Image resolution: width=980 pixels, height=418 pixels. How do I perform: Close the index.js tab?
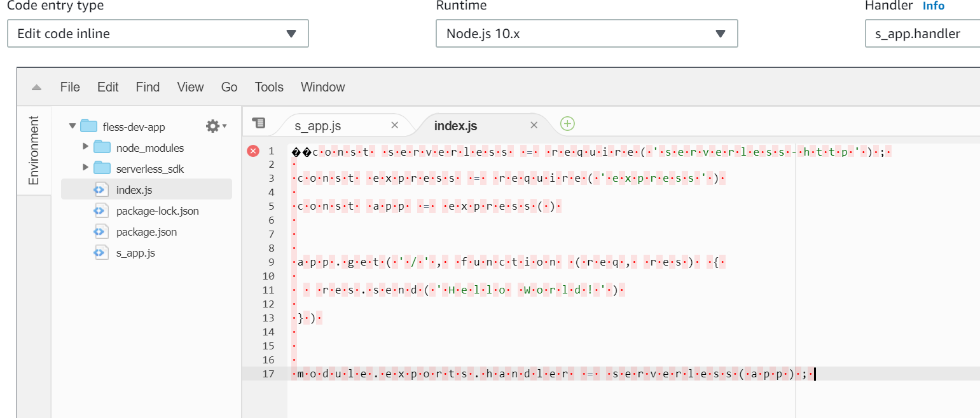coord(534,125)
